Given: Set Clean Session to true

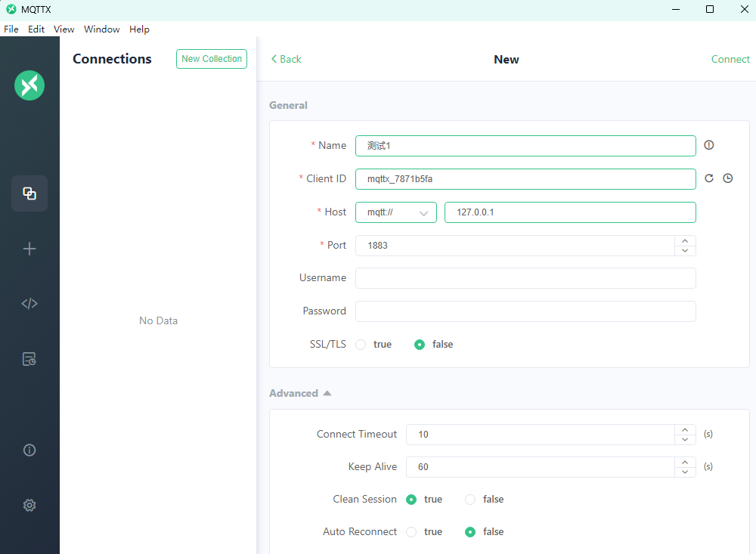Looking at the screenshot, I should click(411, 500).
